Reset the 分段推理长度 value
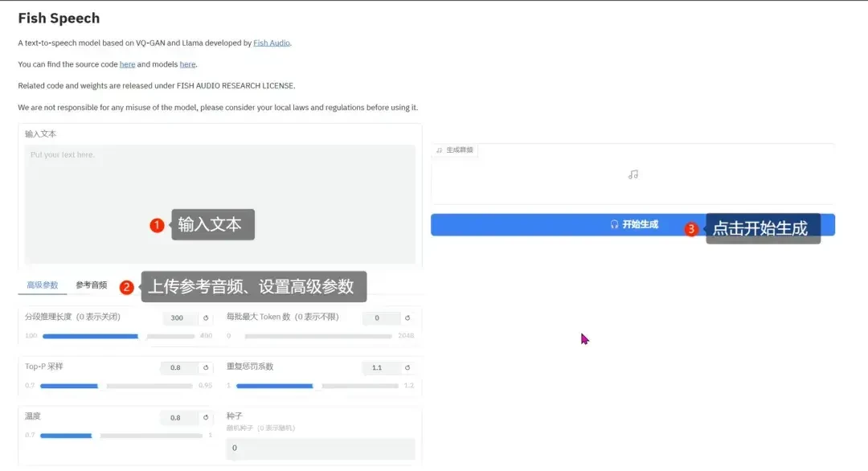Screen dimensions: 868x471 (x=206, y=318)
